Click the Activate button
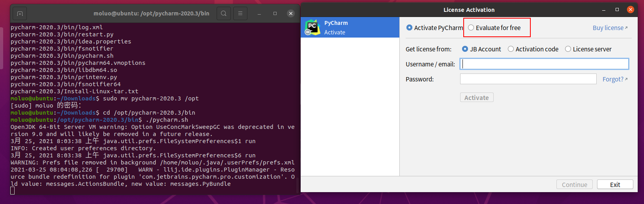 click(x=477, y=98)
